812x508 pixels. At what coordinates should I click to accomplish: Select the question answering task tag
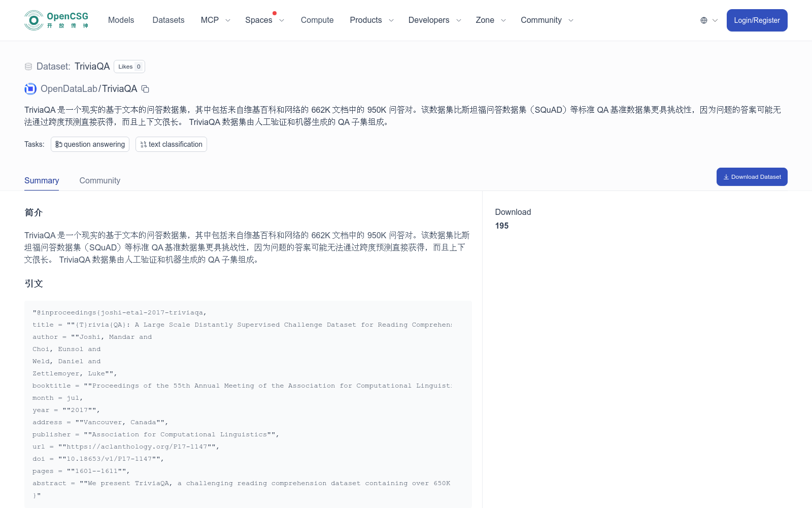[x=90, y=144]
